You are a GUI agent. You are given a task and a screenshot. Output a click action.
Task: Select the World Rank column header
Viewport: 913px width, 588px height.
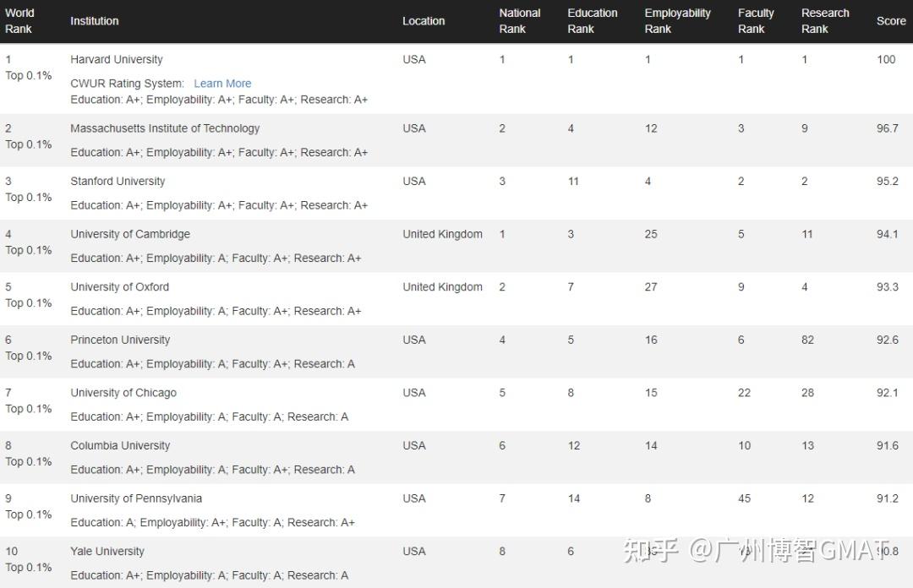19,21
